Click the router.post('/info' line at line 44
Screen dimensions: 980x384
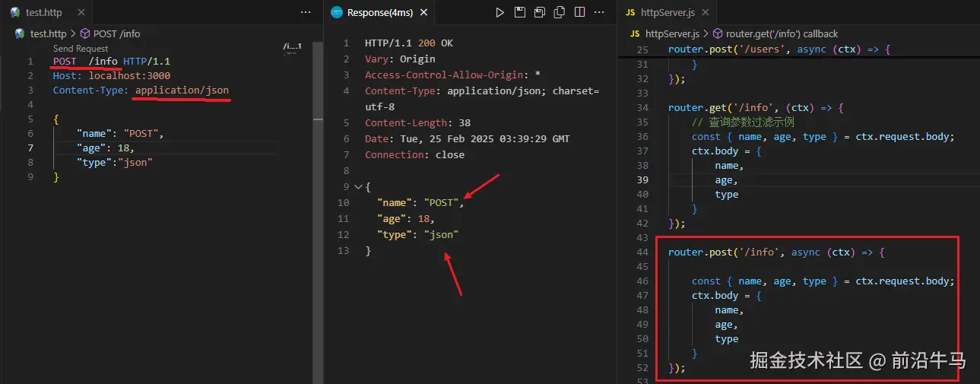coord(777,252)
